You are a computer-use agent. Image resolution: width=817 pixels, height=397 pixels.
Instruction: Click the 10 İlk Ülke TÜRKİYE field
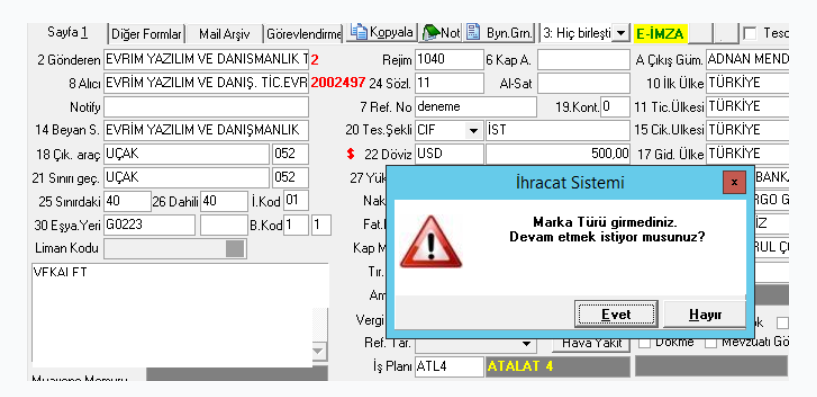pyautogui.click(x=747, y=83)
